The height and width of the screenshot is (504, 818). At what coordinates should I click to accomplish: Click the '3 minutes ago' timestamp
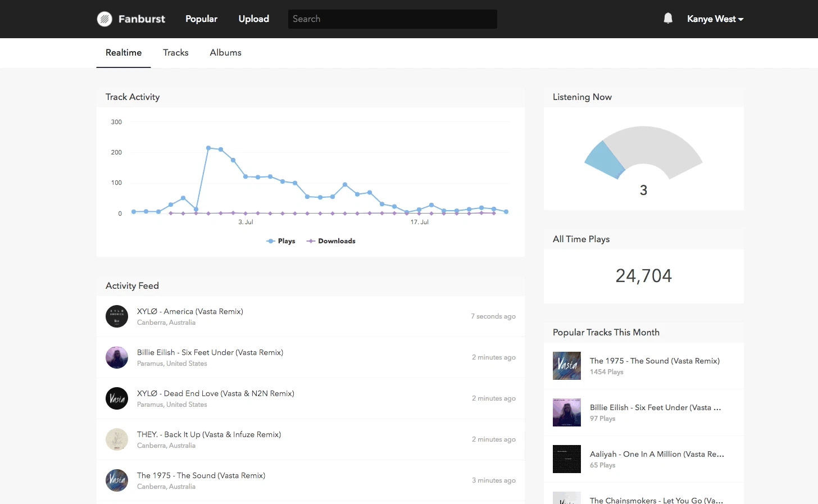494,480
